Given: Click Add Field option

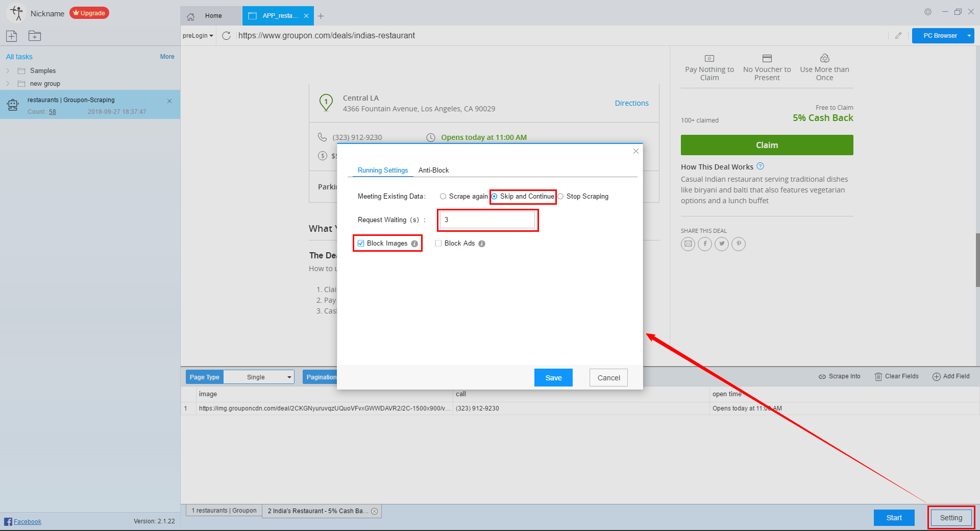Looking at the screenshot, I should tap(951, 376).
